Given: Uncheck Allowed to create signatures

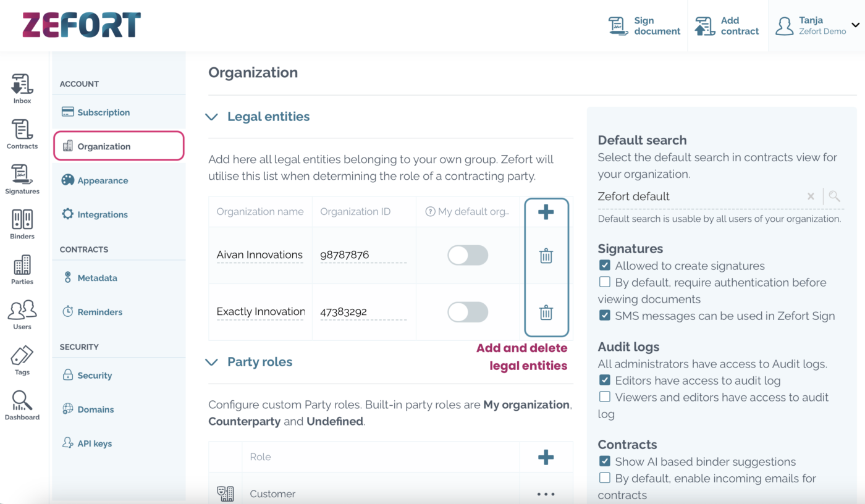Looking at the screenshot, I should coord(604,266).
